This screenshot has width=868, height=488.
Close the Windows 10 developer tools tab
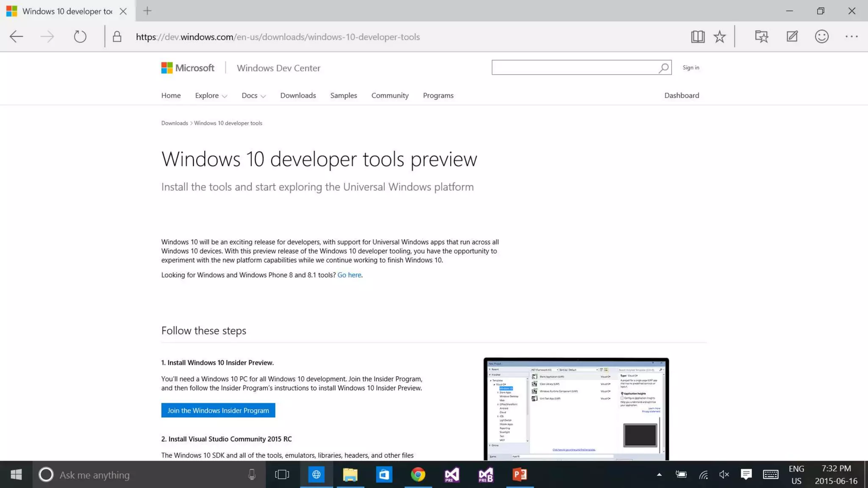coord(123,11)
